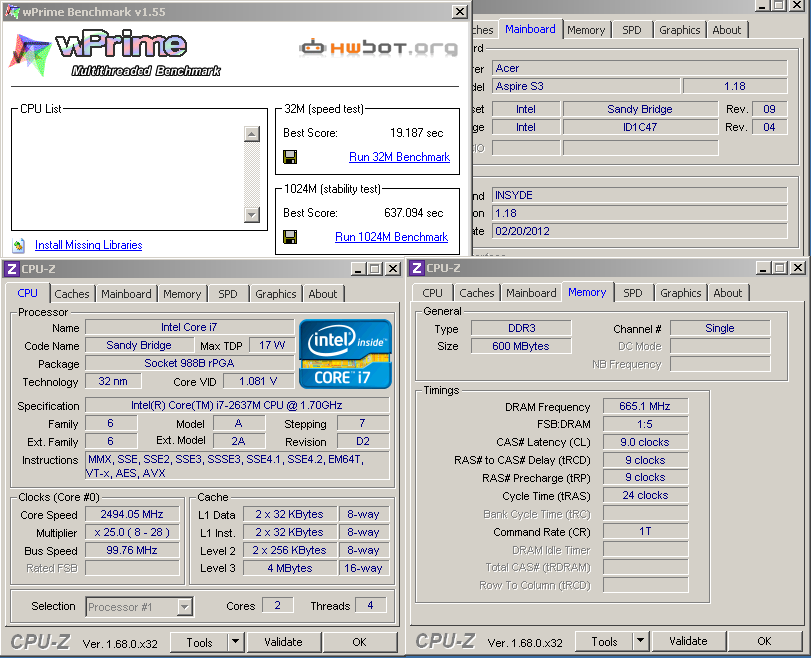Switch to Caches tab in left CPU-Z window

[x=72, y=294]
